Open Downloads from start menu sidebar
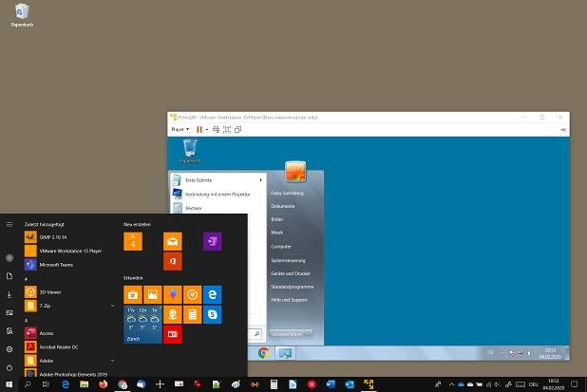The height and width of the screenshot is (392, 587). tap(9, 294)
